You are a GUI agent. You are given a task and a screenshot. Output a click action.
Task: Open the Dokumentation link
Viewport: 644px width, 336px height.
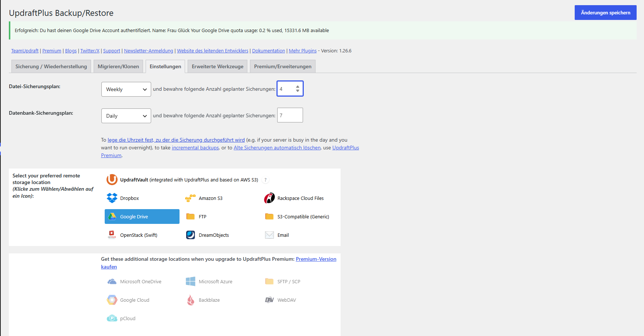268,51
